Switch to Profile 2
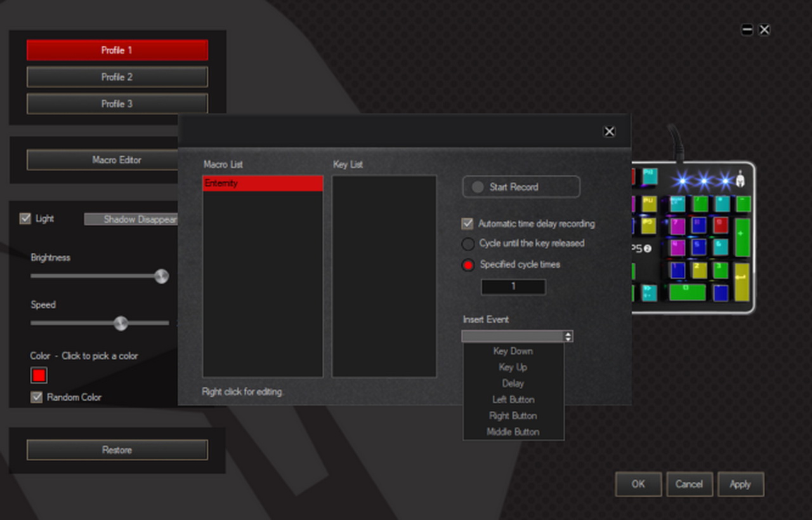The image size is (812, 520). click(x=117, y=77)
